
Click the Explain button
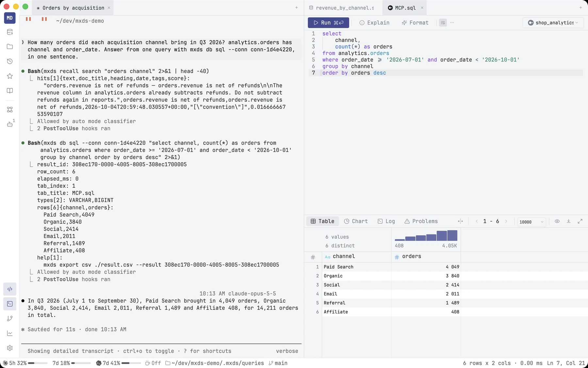tap(374, 23)
